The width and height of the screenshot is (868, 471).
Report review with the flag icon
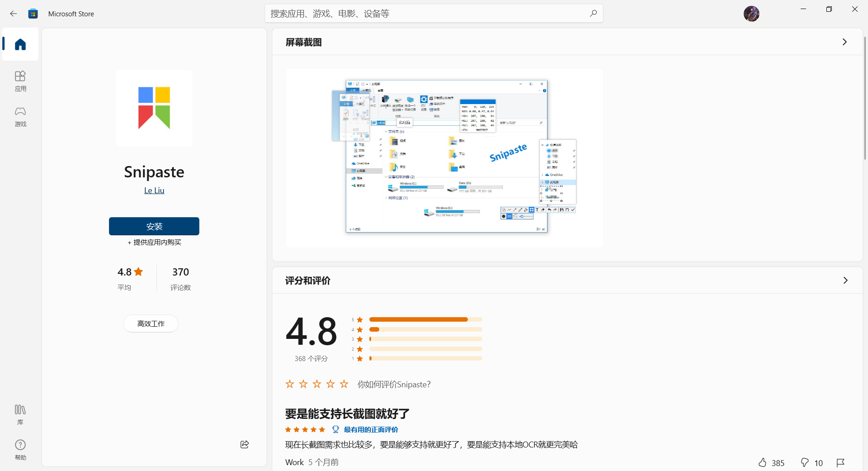coord(840,462)
